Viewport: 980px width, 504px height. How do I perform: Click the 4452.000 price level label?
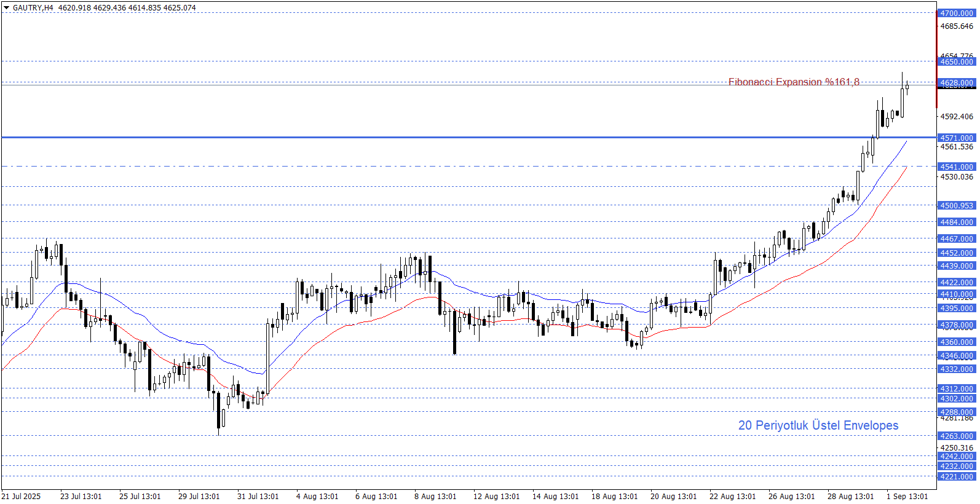[x=957, y=253]
